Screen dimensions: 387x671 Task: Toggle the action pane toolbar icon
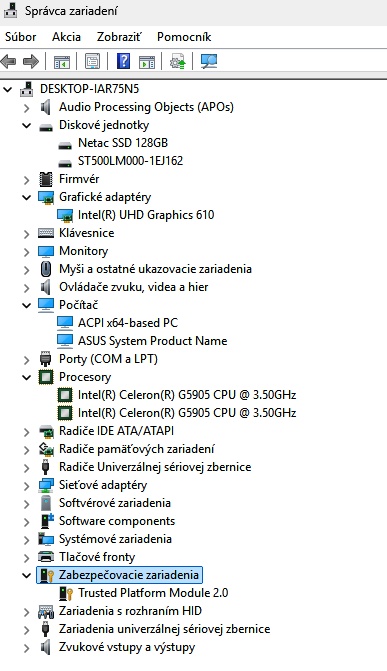point(147,62)
